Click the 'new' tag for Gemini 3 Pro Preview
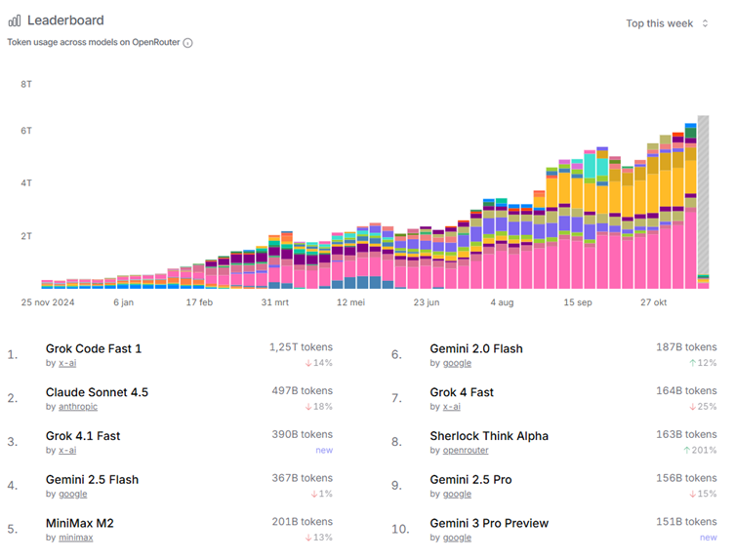Viewport: 735px width, 560px height. (709, 538)
